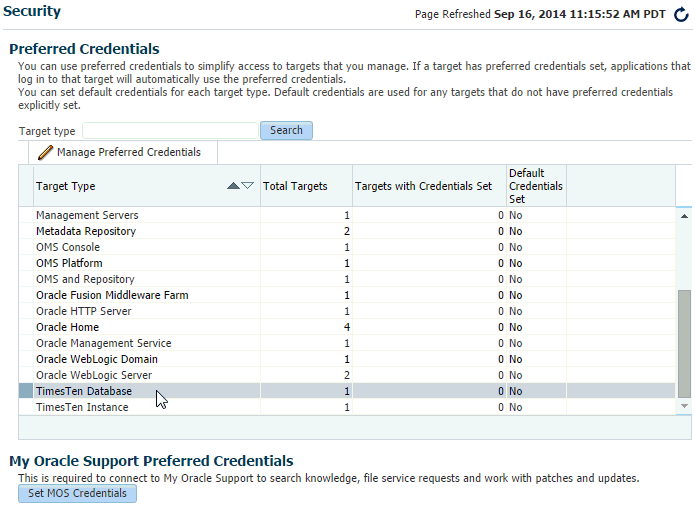Click Set MOS Credentials button
Viewport: 695px width, 512px height.
pos(77,493)
